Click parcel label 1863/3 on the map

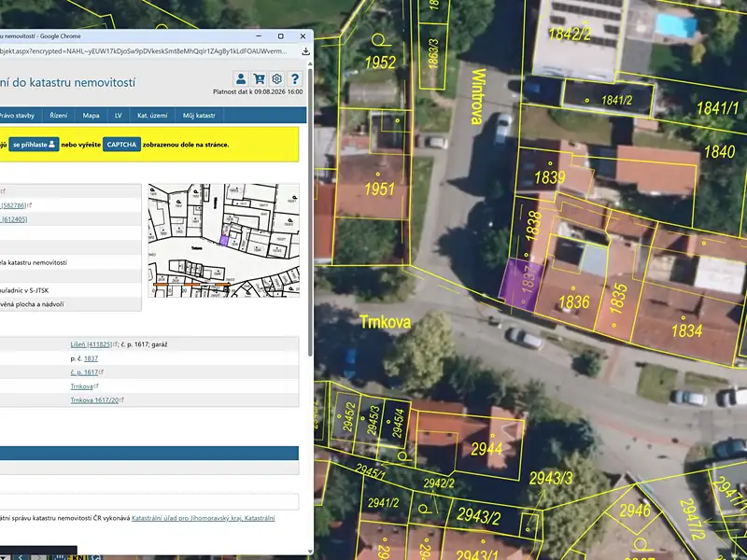click(x=433, y=54)
